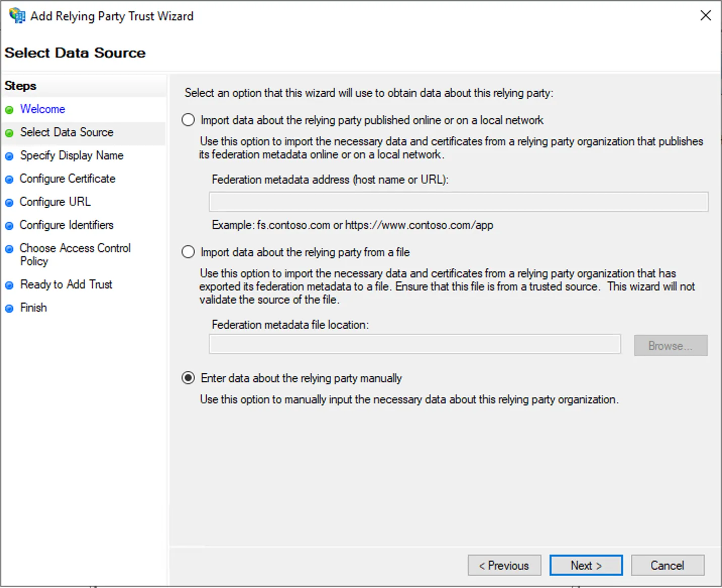Open the Configure Identifiers step
This screenshot has height=588, width=722.
pos(66,225)
